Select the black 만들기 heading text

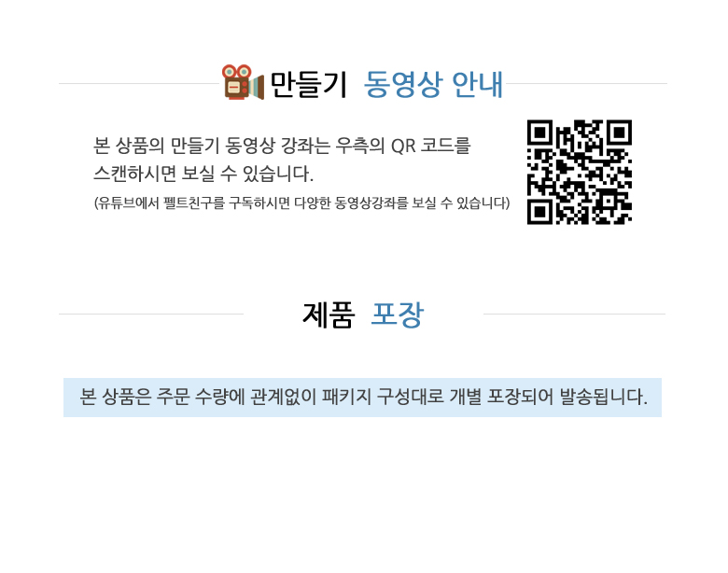308,85
